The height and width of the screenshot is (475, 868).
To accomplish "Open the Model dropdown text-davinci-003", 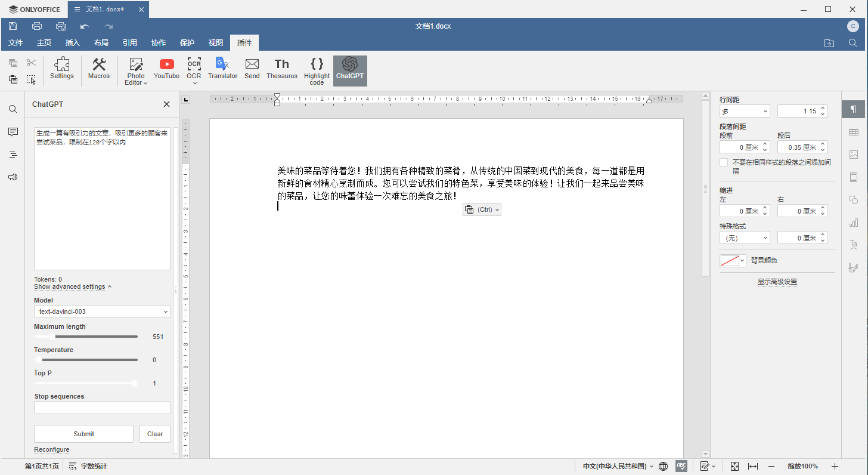I will (x=102, y=311).
